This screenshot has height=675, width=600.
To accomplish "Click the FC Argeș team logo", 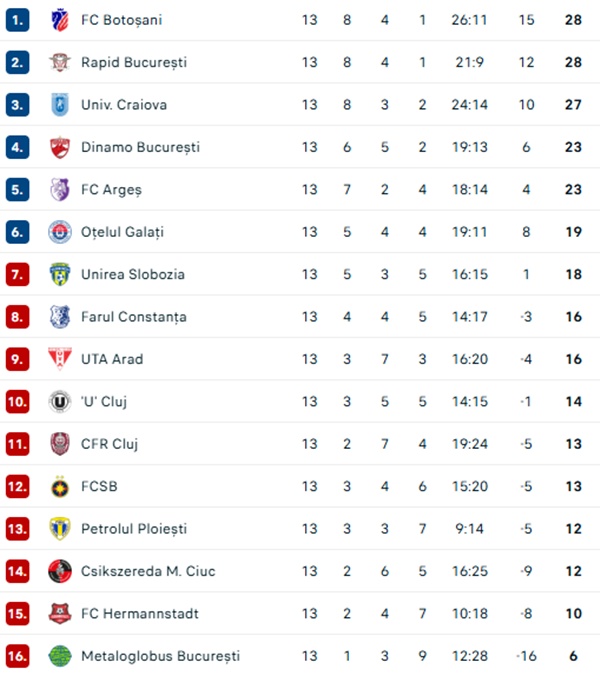I will [x=60, y=190].
